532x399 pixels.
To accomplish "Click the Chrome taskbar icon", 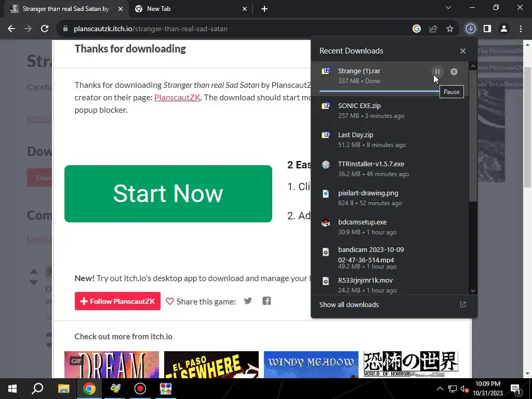I will tap(89, 389).
